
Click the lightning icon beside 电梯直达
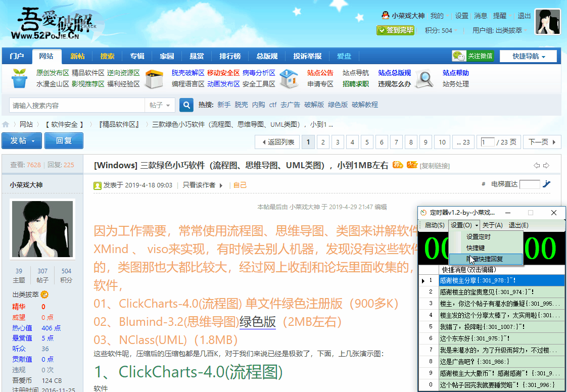(x=546, y=184)
